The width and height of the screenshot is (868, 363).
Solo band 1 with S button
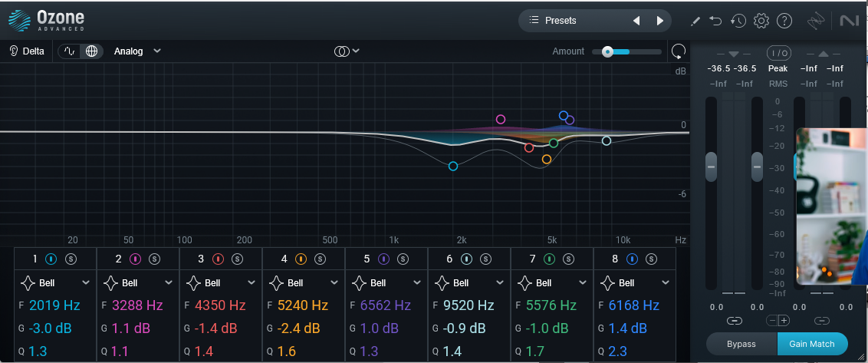pyautogui.click(x=71, y=259)
